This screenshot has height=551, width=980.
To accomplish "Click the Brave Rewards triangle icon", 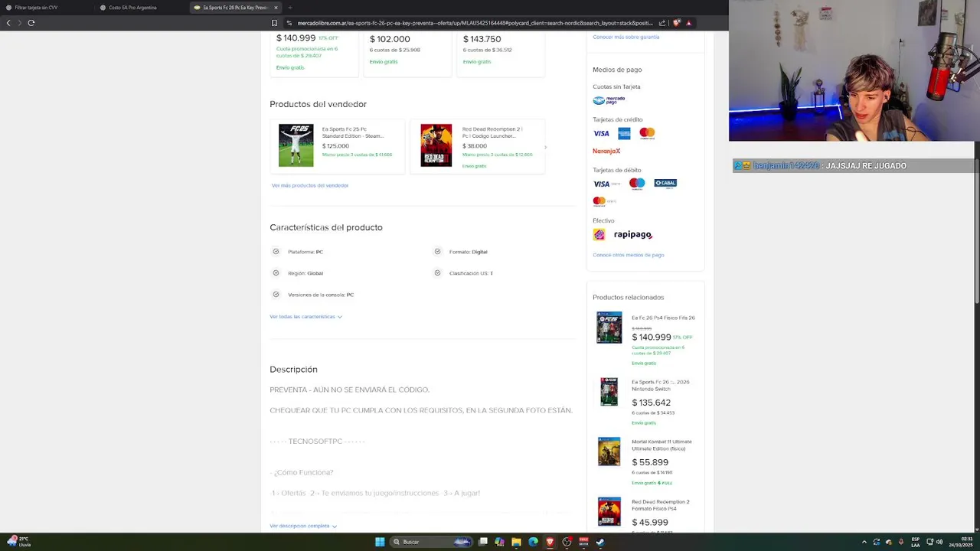I will point(688,23).
